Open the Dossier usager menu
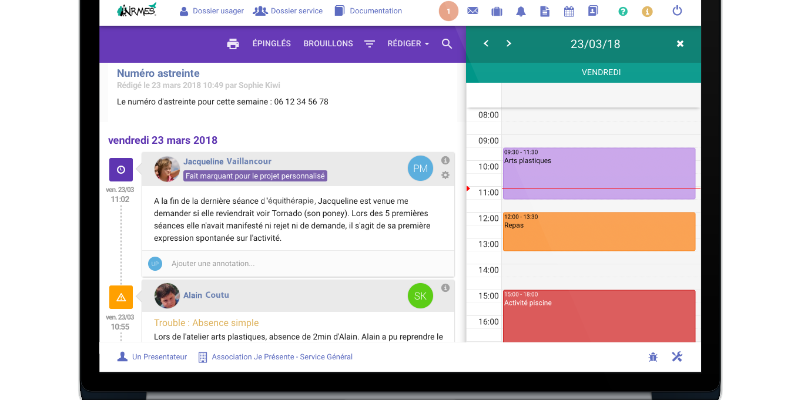The width and height of the screenshot is (800, 400). coord(211,11)
